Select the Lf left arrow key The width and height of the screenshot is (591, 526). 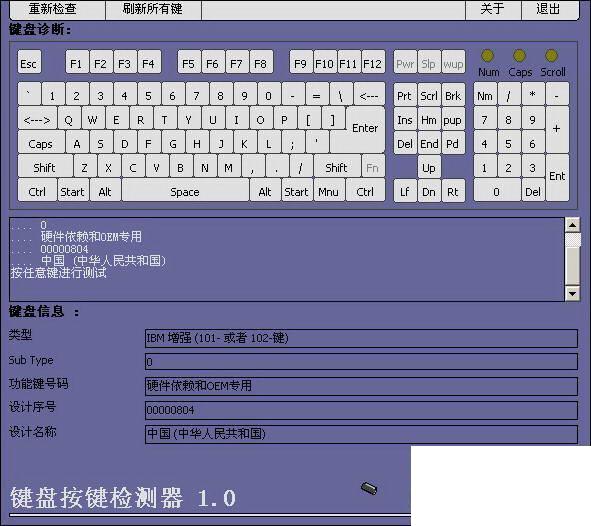point(405,191)
